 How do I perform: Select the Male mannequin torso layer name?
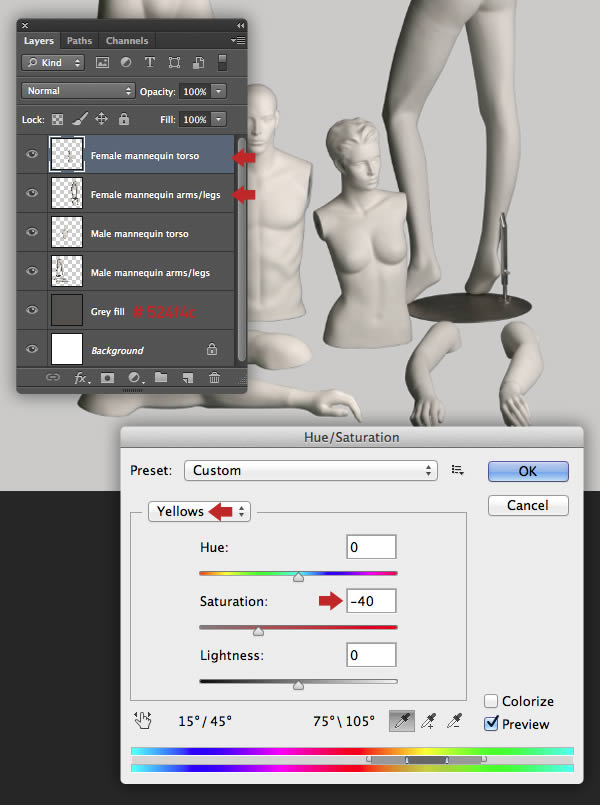(x=140, y=234)
